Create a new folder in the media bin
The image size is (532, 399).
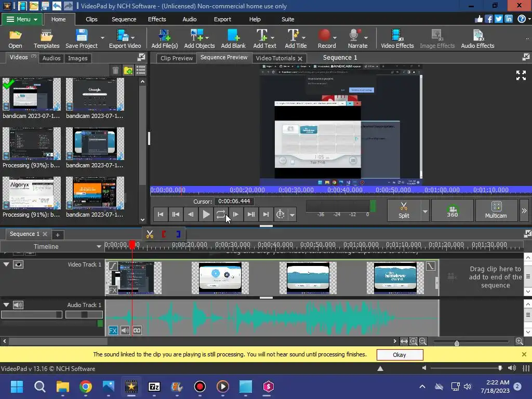(x=128, y=70)
